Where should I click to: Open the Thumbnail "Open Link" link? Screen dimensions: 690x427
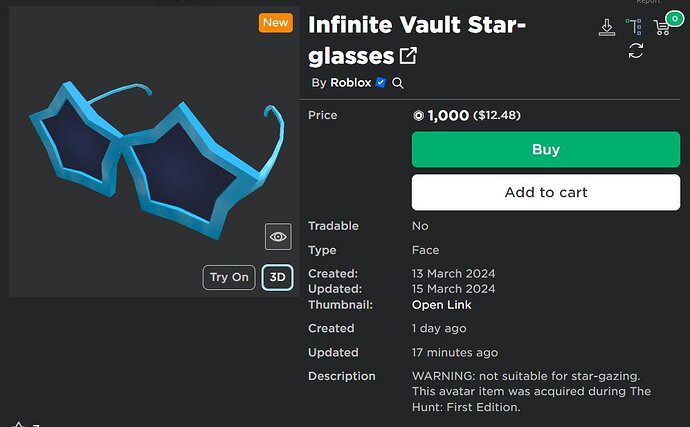(442, 305)
